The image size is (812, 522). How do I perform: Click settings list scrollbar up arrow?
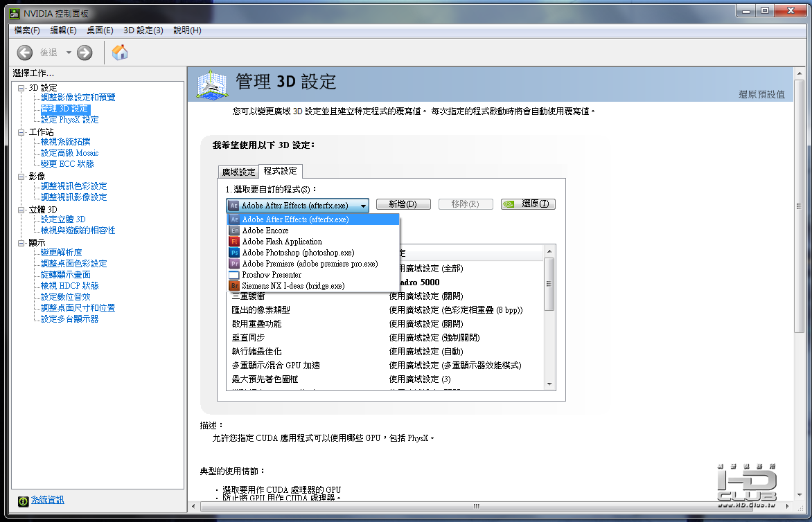click(549, 251)
